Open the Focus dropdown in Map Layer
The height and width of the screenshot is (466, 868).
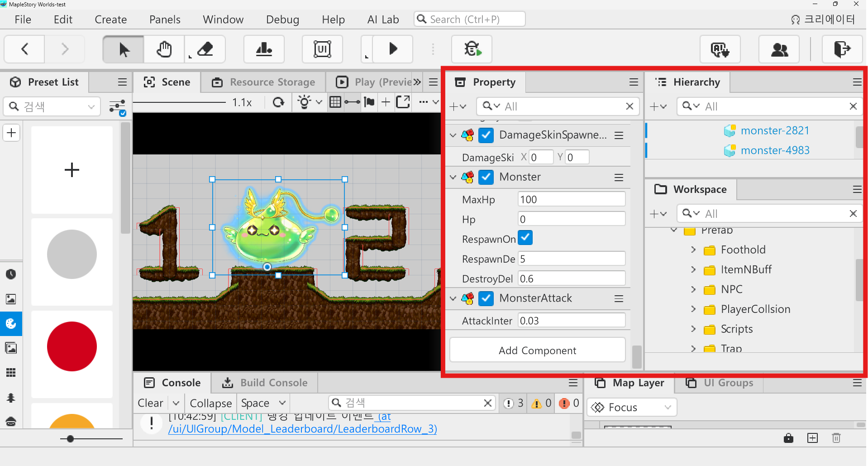(632, 407)
